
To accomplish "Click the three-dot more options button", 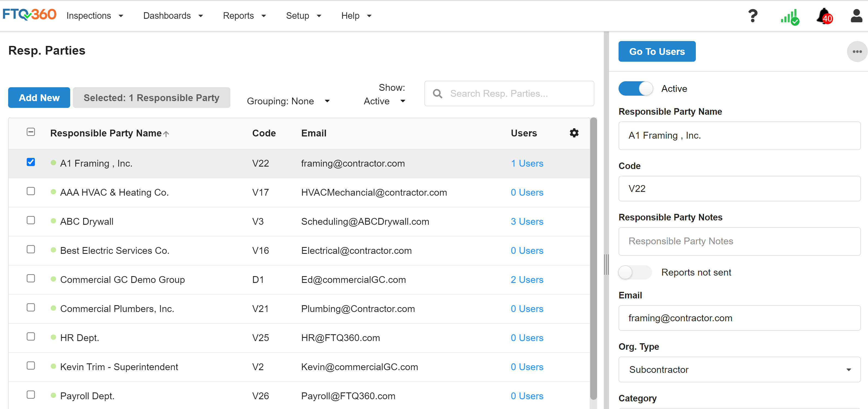I will [857, 52].
